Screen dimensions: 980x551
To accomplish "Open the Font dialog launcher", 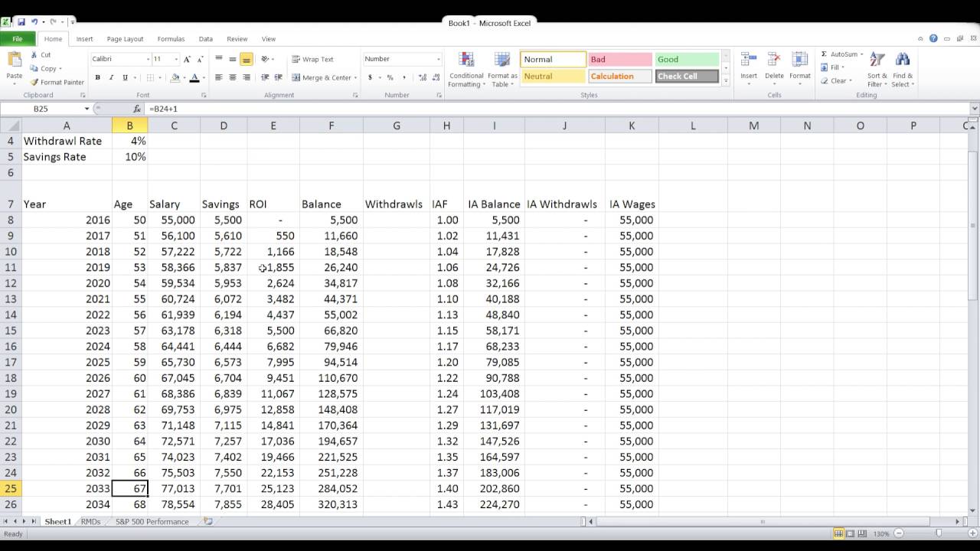I will point(204,95).
